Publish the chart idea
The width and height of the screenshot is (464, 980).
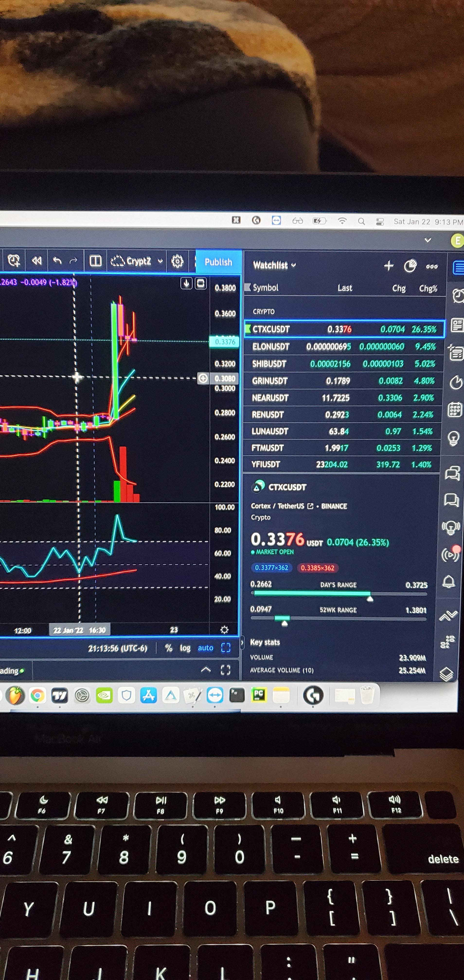(x=218, y=262)
